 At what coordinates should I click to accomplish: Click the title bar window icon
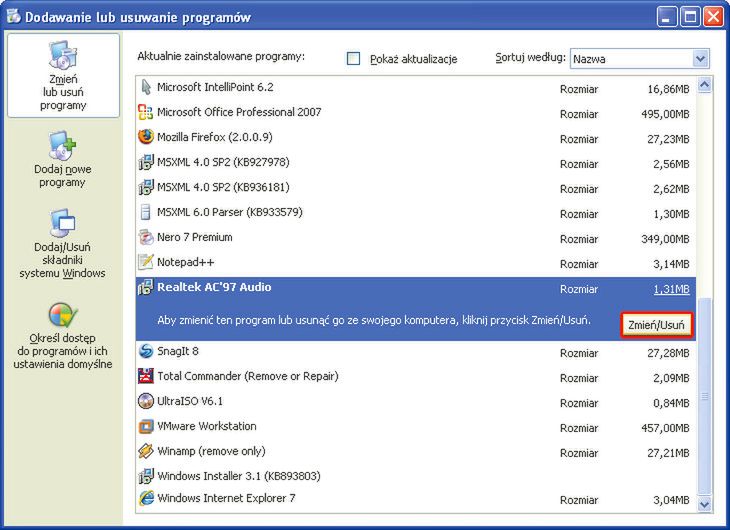tap(14, 17)
